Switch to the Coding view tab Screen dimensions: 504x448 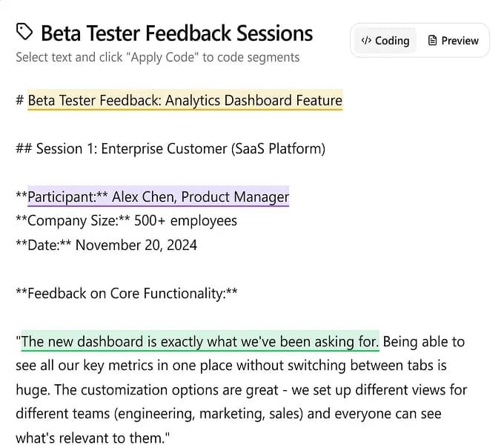pyautogui.click(x=385, y=40)
